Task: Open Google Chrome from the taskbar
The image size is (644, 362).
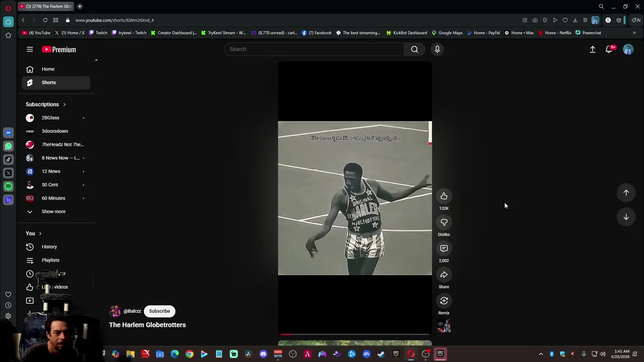Action: [x=189, y=354]
